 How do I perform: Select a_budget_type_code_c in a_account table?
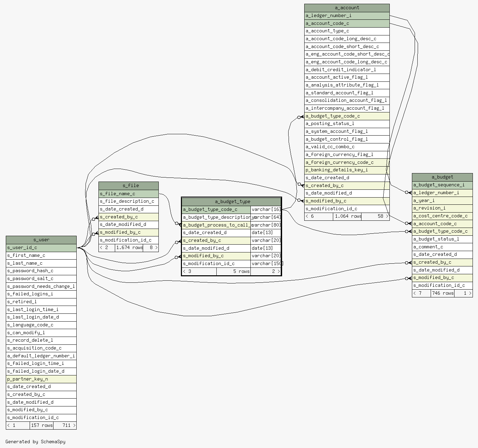(347, 116)
